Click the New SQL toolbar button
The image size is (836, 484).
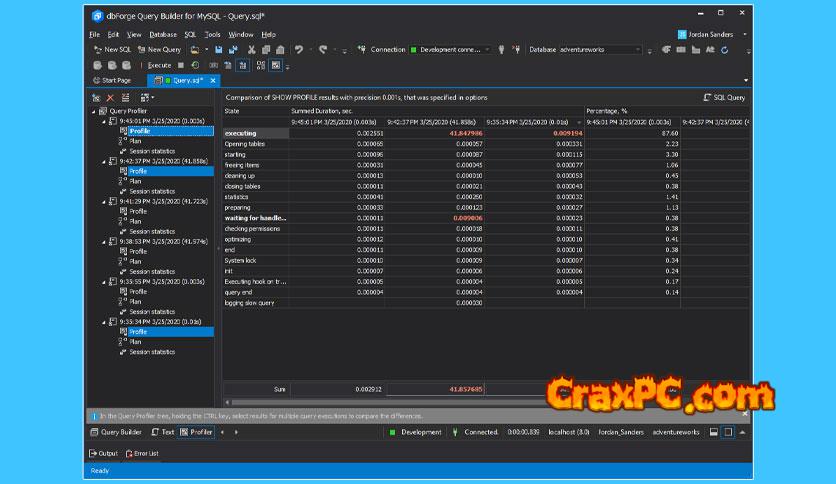click(x=112, y=49)
